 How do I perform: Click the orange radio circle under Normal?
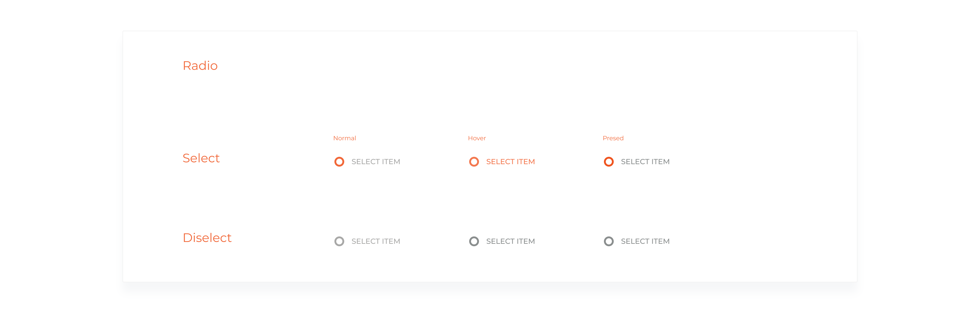[x=339, y=162]
